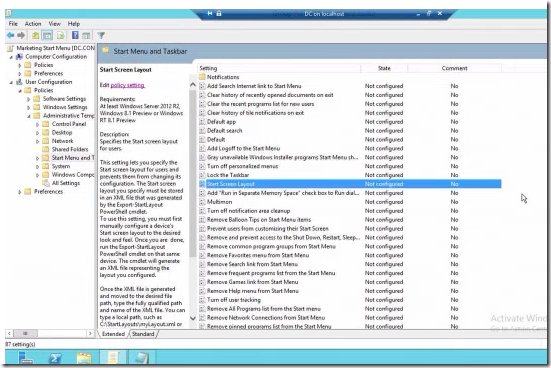This screenshot has height=368, width=551.
Task: Click the Export List toolbar icon
Action: coord(61,35)
